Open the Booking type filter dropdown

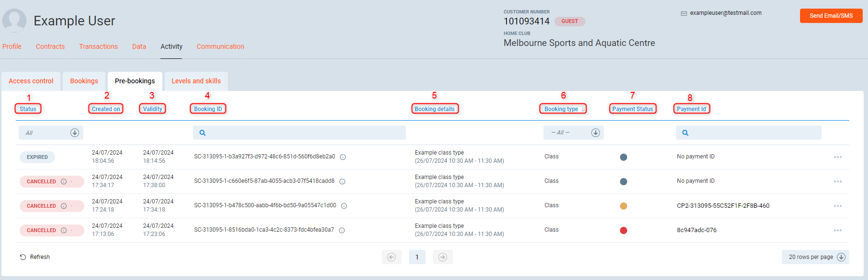[595, 133]
